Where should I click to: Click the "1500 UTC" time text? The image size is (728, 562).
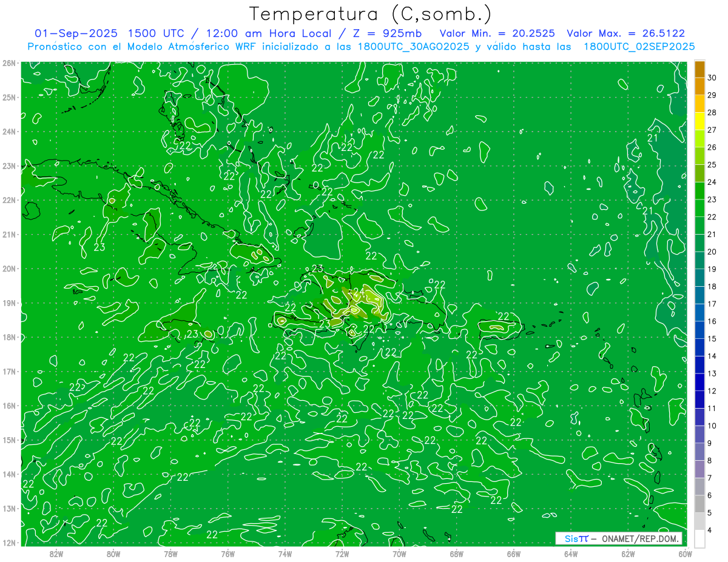(x=157, y=33)
